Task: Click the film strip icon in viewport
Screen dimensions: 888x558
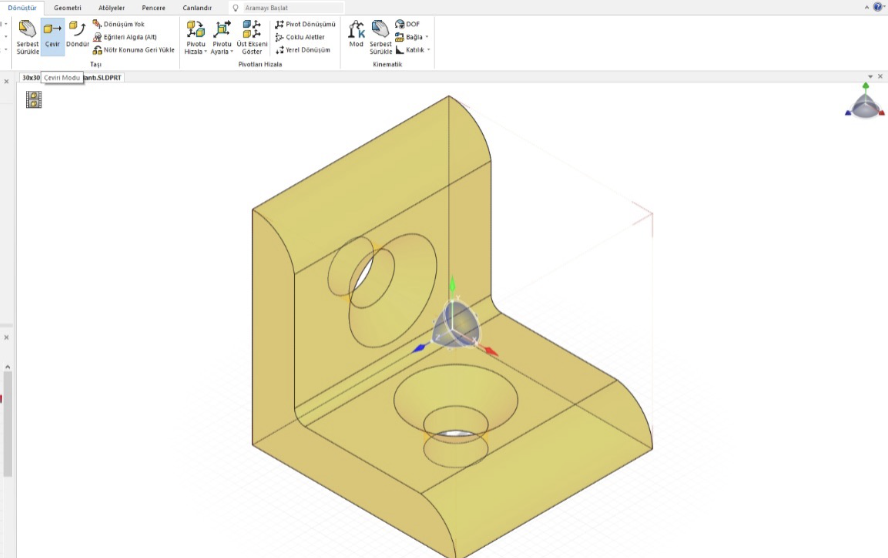Action: click(x=34, y=100)
